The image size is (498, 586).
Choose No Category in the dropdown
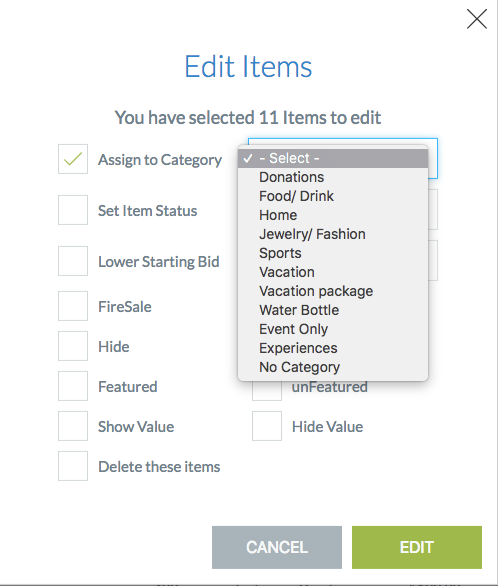[x=333, y=367]
